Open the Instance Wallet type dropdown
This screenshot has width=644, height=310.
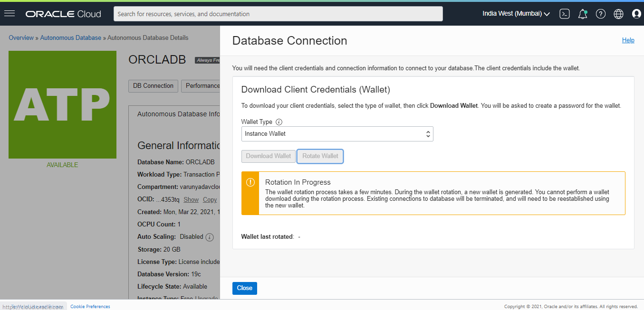[x=337, y=134]
